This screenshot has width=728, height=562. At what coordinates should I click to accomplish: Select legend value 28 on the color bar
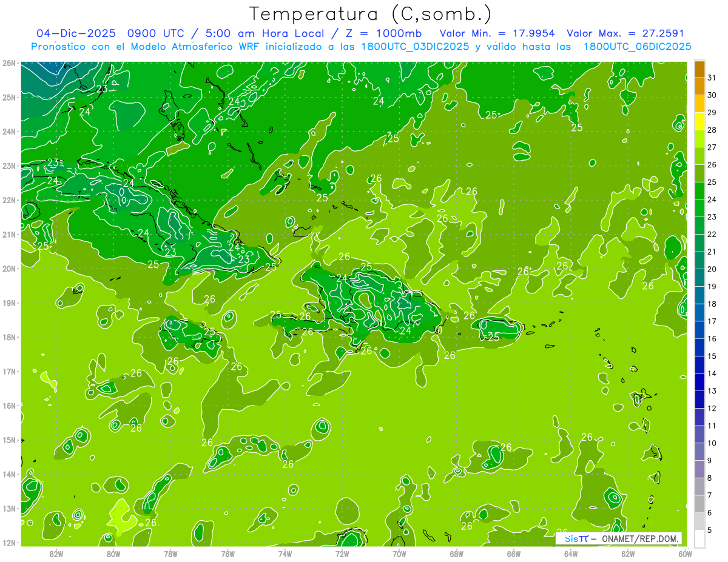point(712,130)
